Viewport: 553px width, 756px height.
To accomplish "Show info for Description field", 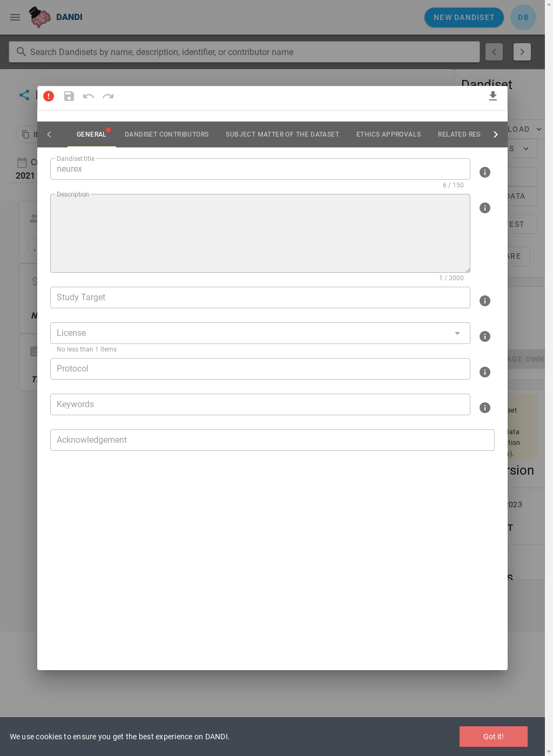I will (485, 208).
